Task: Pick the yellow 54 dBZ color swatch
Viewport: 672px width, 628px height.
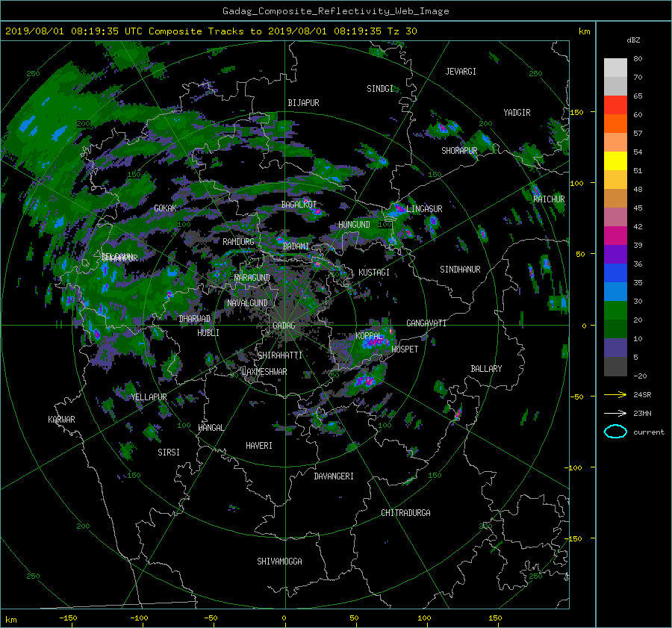Action: click(615, 161)
